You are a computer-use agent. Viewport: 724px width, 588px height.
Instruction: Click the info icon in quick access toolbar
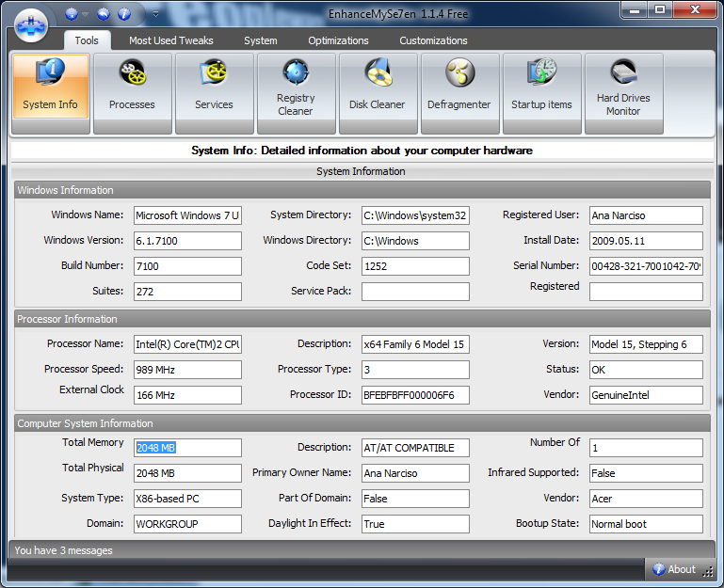123,14
